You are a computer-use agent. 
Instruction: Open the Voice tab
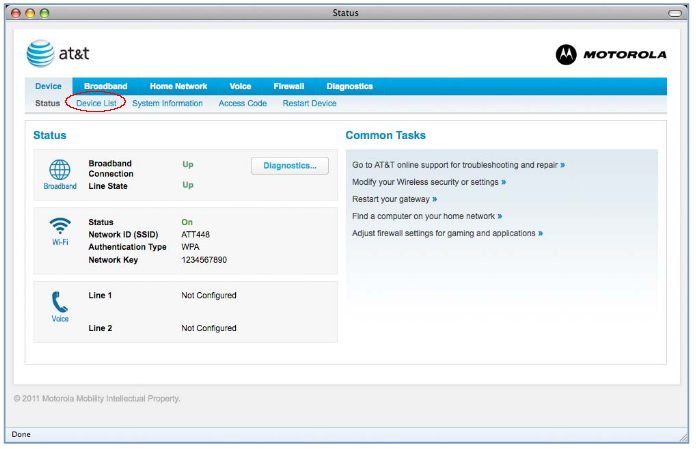coord(240,86)
